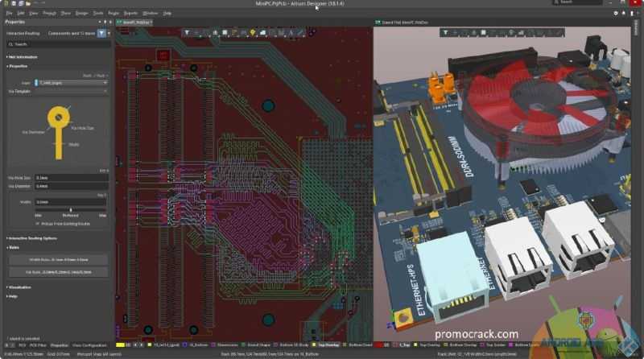The height and width of the screenshot is (359, 644).
Task: Click the Properties panel header dropdown arrow
Action: [x=99, y=23]
